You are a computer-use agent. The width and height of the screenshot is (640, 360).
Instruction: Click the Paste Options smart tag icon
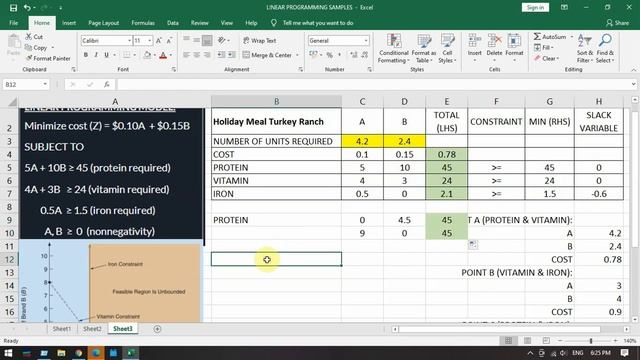pyautogui.click(x=473, y=245)
